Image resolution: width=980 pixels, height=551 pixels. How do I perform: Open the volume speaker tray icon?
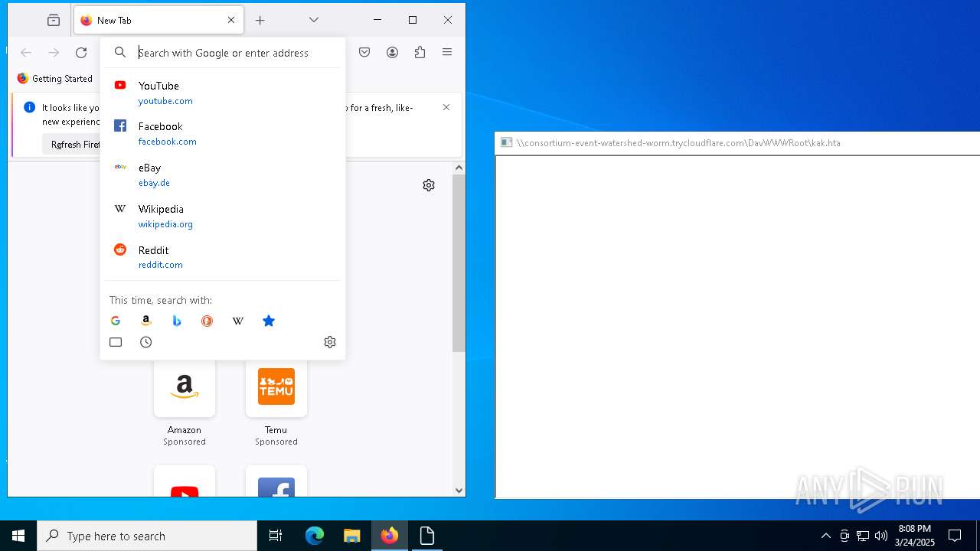pyautogui.click(x=881, y=536)
